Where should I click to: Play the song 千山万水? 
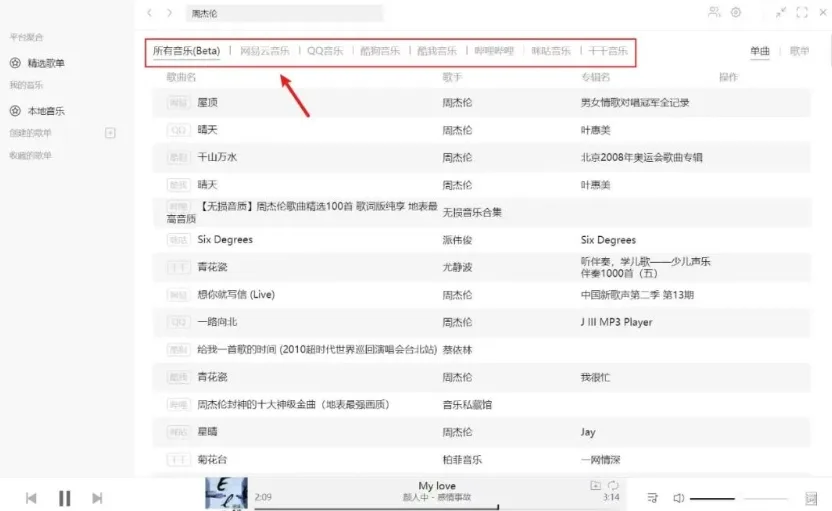pos(217,157)
